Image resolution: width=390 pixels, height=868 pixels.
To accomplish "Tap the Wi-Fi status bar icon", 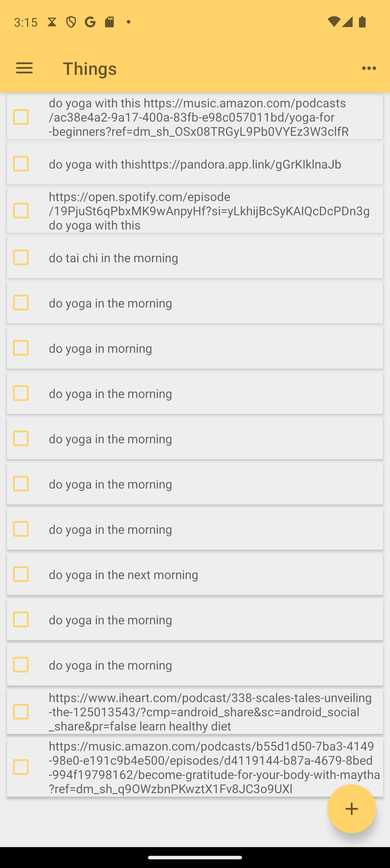I will [333, 22].
